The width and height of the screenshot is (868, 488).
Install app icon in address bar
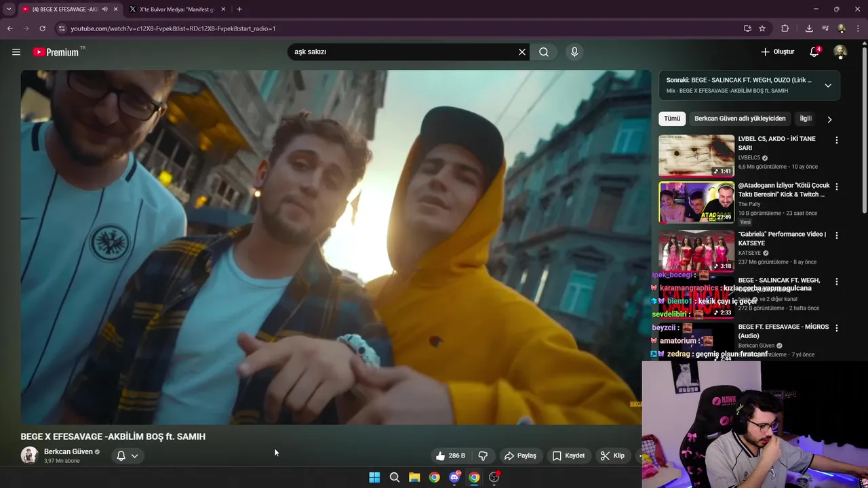pos(747,28)
